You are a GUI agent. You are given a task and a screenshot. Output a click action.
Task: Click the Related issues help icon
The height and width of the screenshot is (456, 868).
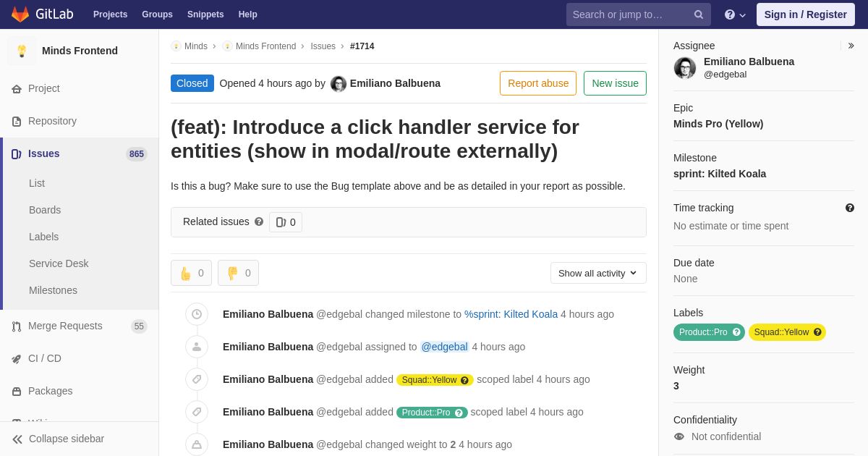(259, 221)
